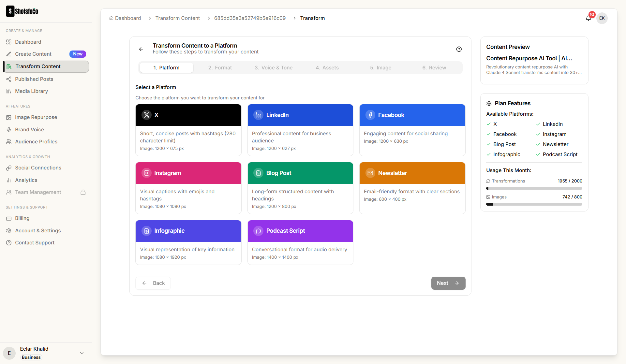Click the Back button
626x364 pixels.
tap(153, 283)
